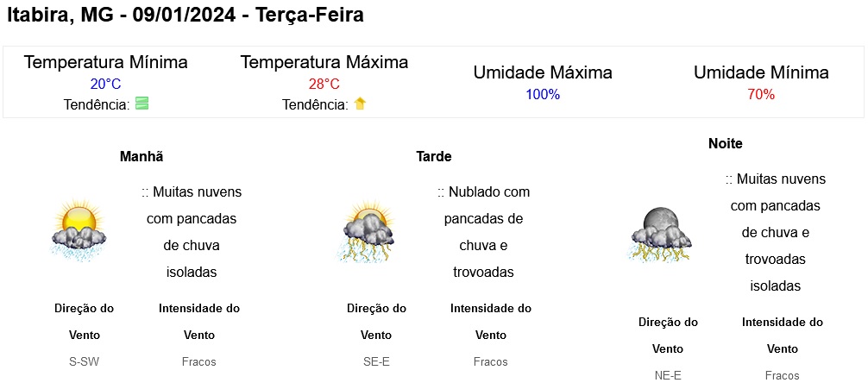This screenshot has height=389, width=868.
Task: Click the 70% minimum humidity value
Action: click(x=761, y=95)
